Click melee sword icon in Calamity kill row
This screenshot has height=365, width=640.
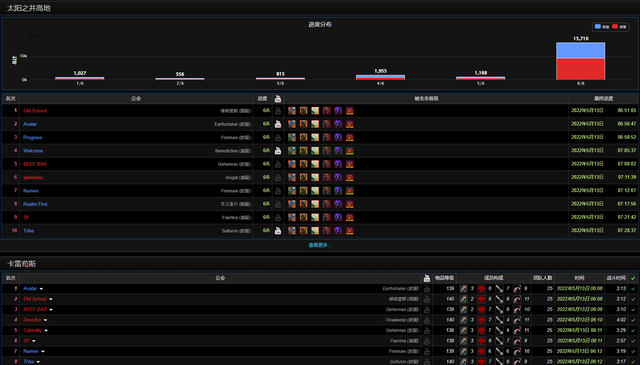click(499, 330)
